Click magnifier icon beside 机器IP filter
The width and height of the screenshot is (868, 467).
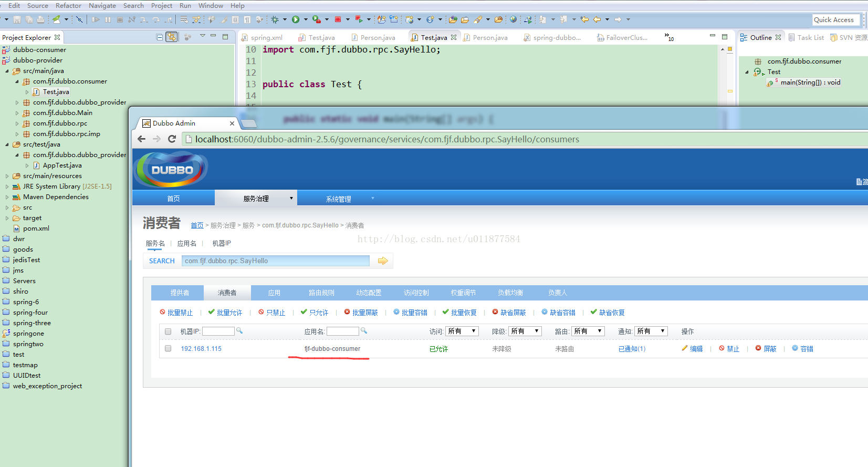click(239, 330)
